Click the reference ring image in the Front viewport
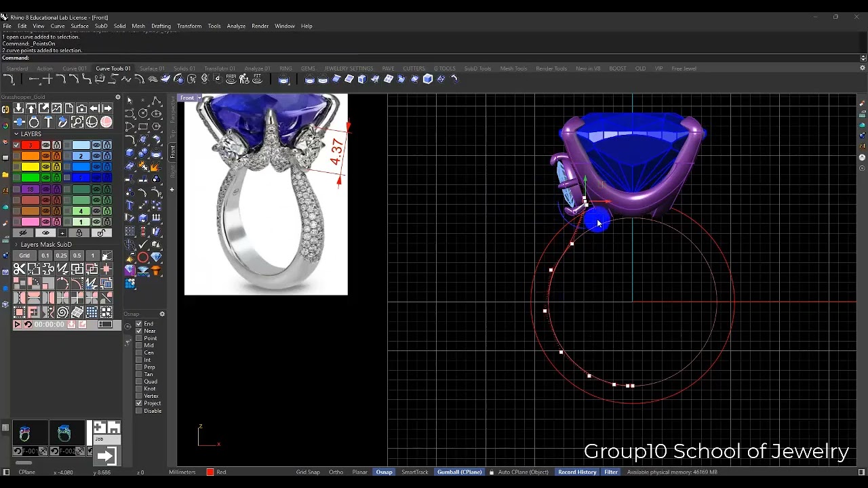Screen dimensions: 868x488 coord(266,195)
